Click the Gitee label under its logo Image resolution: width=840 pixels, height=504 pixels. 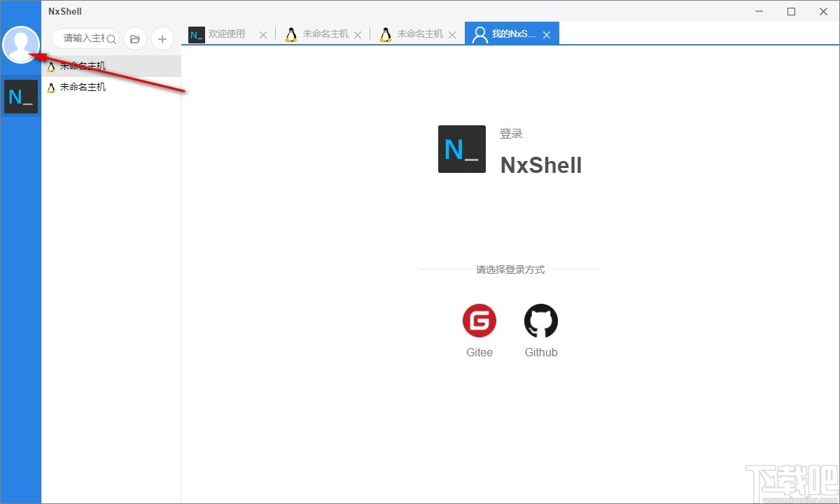coord(479,352)
